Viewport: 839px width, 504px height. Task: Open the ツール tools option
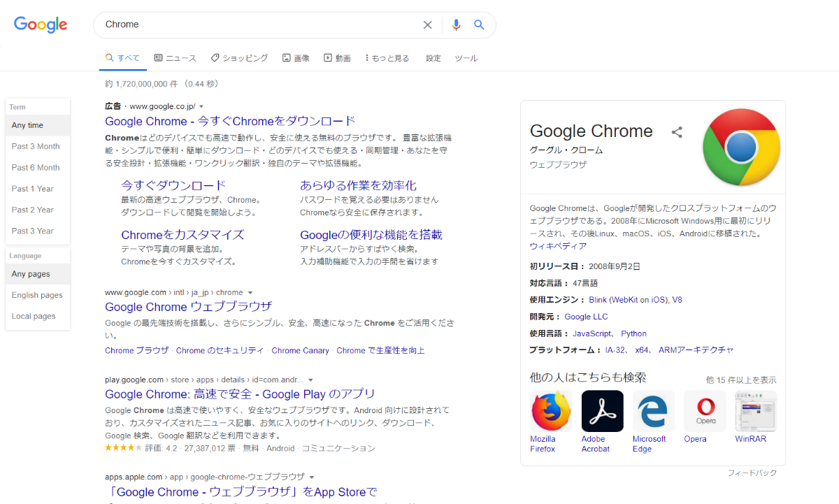466,58
